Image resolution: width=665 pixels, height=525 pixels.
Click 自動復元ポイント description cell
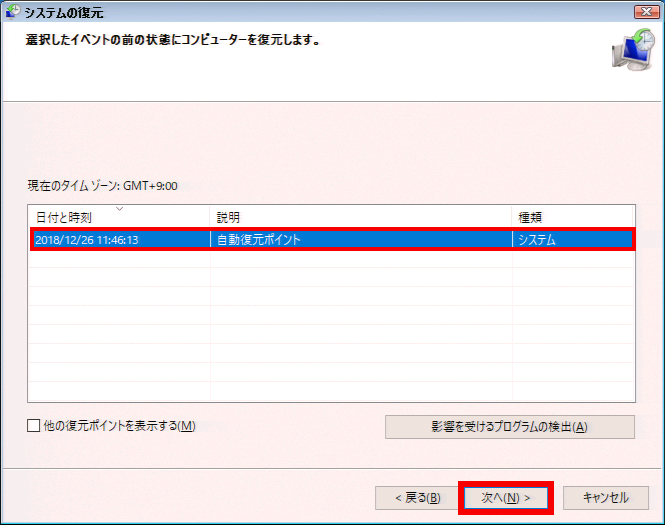click(x=361, y=240)
